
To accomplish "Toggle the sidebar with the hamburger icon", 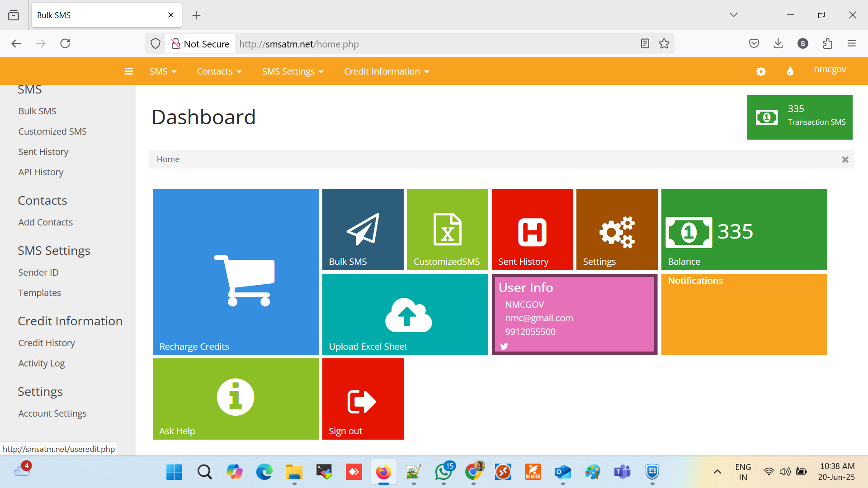I will tap(129, 71).
